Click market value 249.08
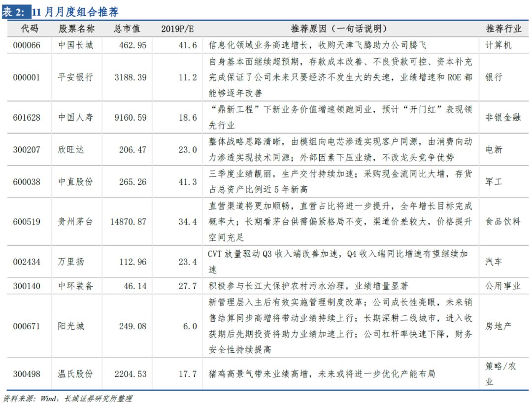532x406 pixels. pos(133,326)
